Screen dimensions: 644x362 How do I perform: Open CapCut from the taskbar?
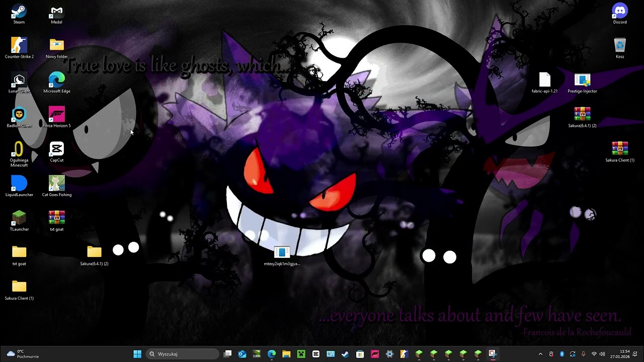coord(316,354)
